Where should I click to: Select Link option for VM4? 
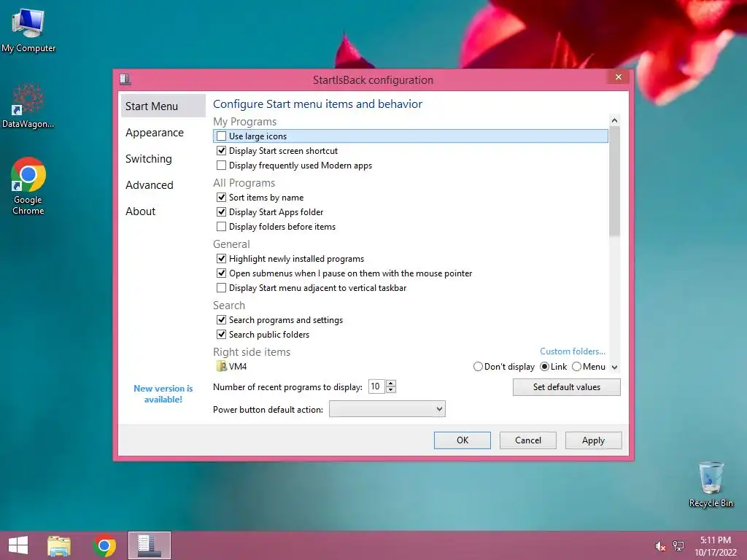(544, 367)
